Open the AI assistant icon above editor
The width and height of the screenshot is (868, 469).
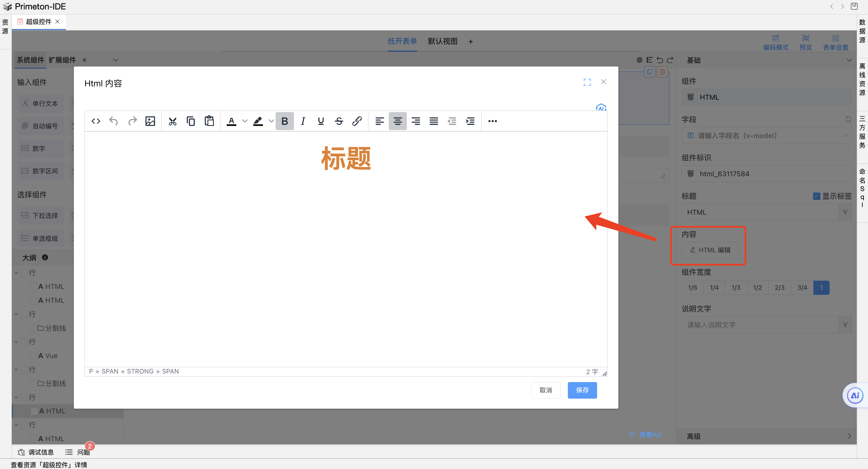coord(601,108)
